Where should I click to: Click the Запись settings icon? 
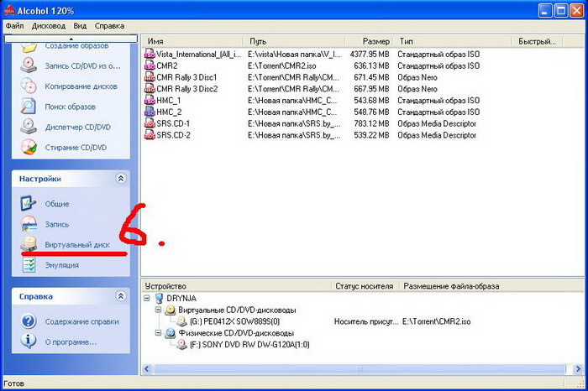point(29,224)
